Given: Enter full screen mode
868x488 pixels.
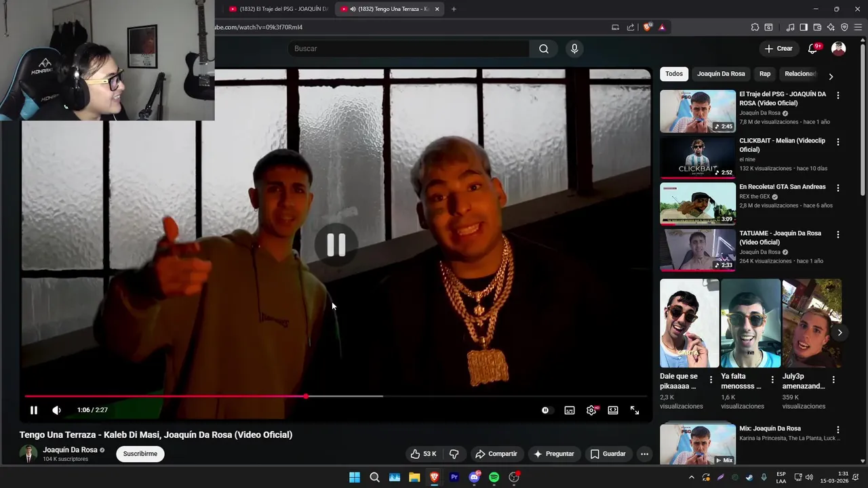Looking at the screenshot, I should point(635,410).
